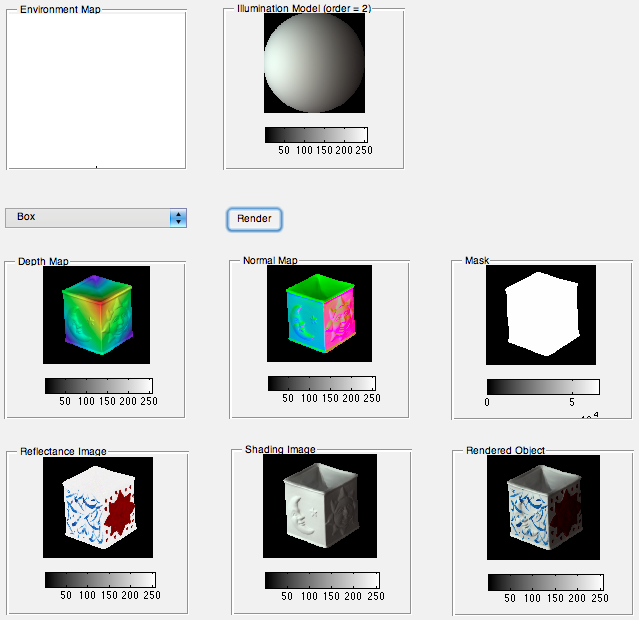This screenshot has height=620, width=639.
Task: Select the white silhouette in Mask panel
Action: (540, 314)
